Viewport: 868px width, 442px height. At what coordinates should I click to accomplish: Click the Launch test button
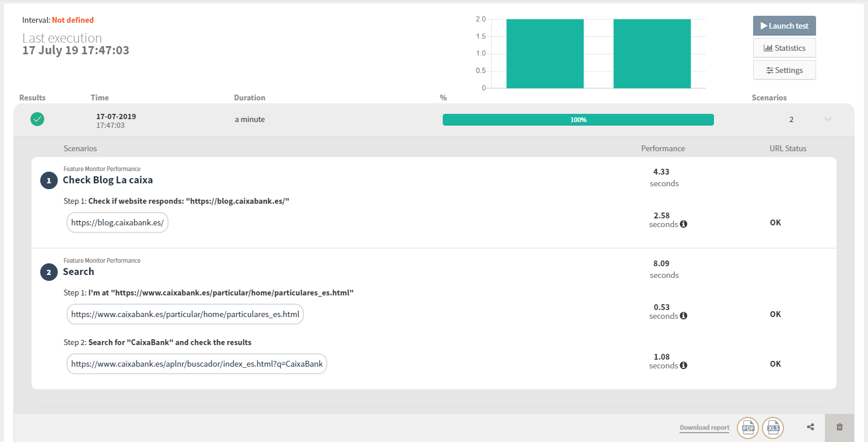pos(784,26)
